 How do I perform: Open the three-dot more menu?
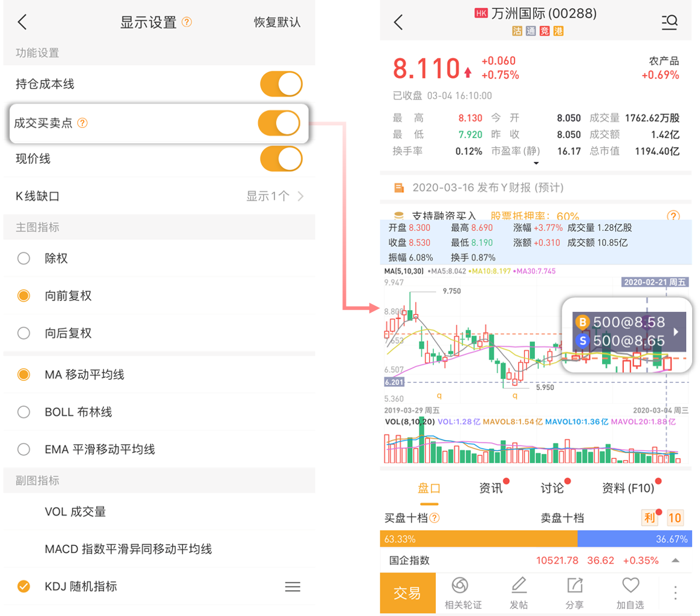point(675,593)
